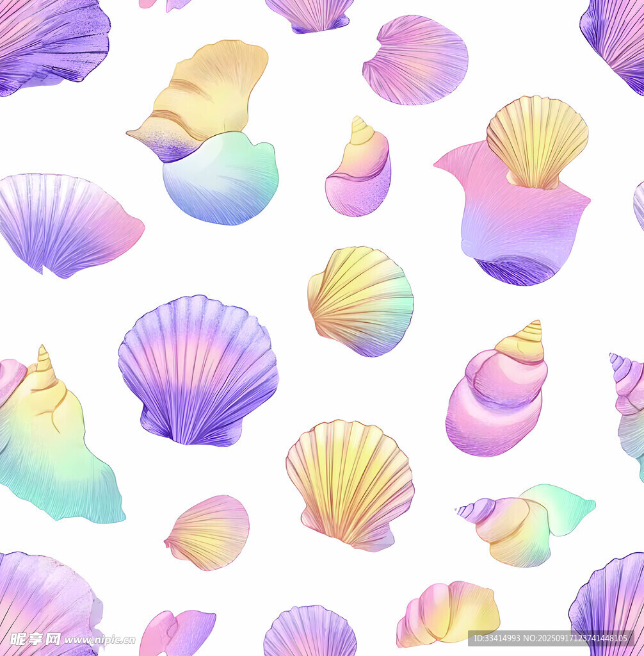Click the wavy pale yellow shell
Viewport: 644px width, 656px height.
point(204,93)
